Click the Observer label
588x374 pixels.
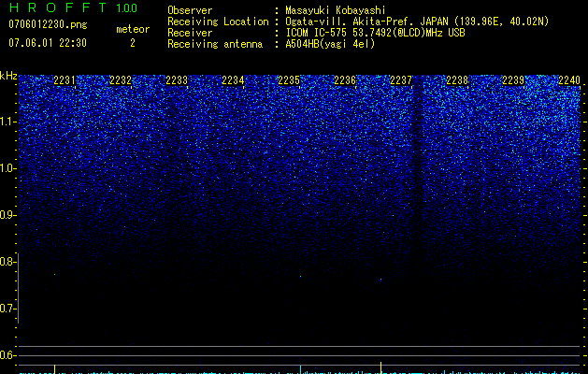pos(190,10)
